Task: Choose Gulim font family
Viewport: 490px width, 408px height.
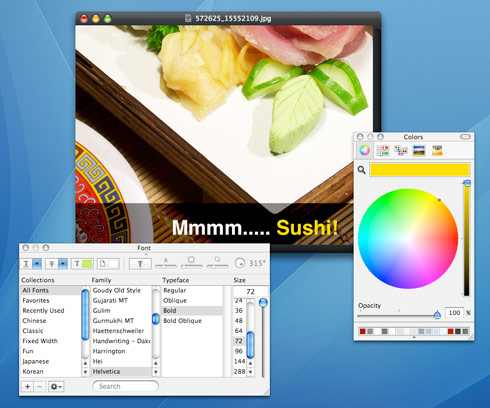Action: (121, 310)
